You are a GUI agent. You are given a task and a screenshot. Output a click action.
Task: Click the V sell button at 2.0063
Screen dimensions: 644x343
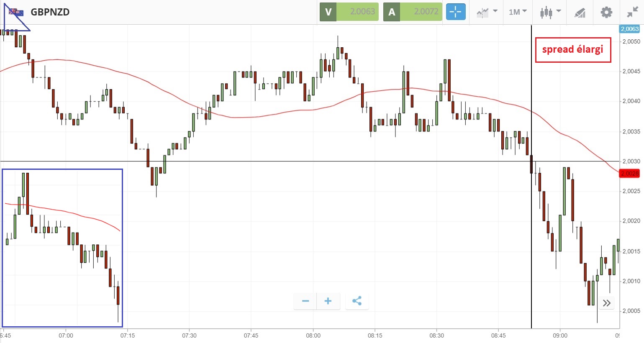pyautogui.click(x=349, y=12)
